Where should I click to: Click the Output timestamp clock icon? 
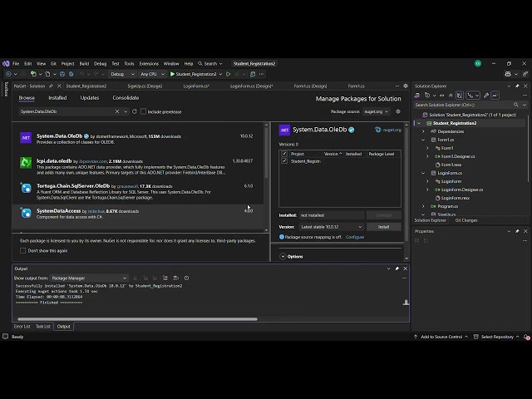[x=186, y=278]
